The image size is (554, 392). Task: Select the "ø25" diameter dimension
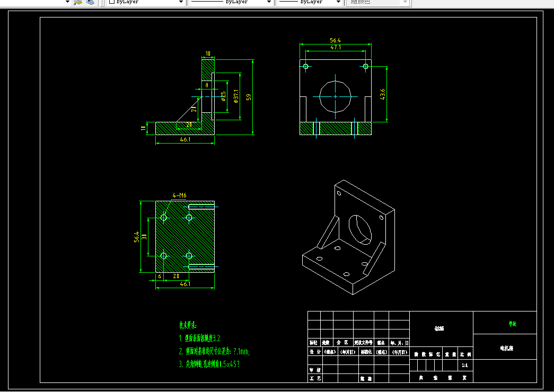pyautogui.click(x=223, y=96)
